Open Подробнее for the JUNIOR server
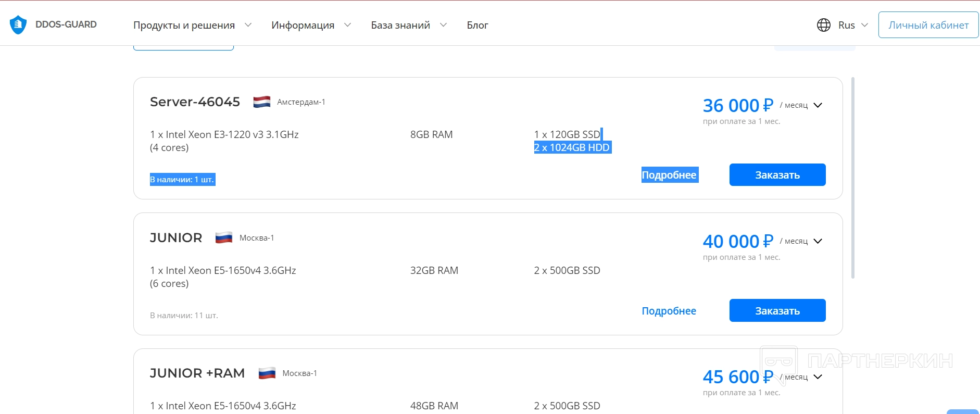980x414 pixels. [669, 311]
